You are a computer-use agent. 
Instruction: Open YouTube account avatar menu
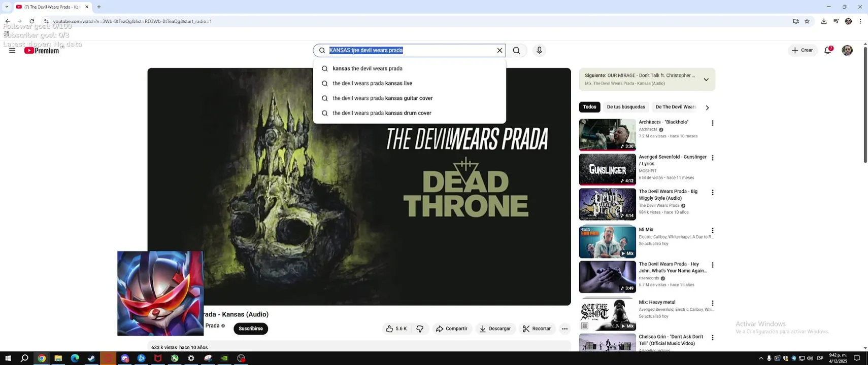(x=847, y=50)
